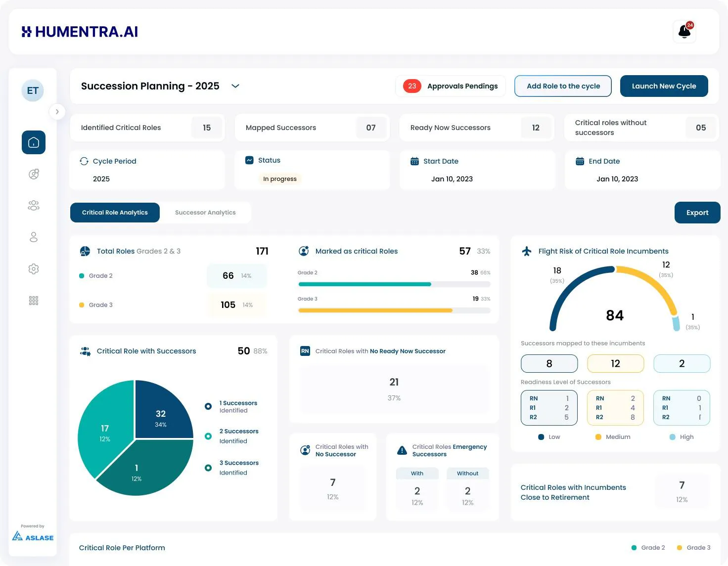728x566 pixels.
Task: Click Add Role to the cycle
Action: point(563,86)
